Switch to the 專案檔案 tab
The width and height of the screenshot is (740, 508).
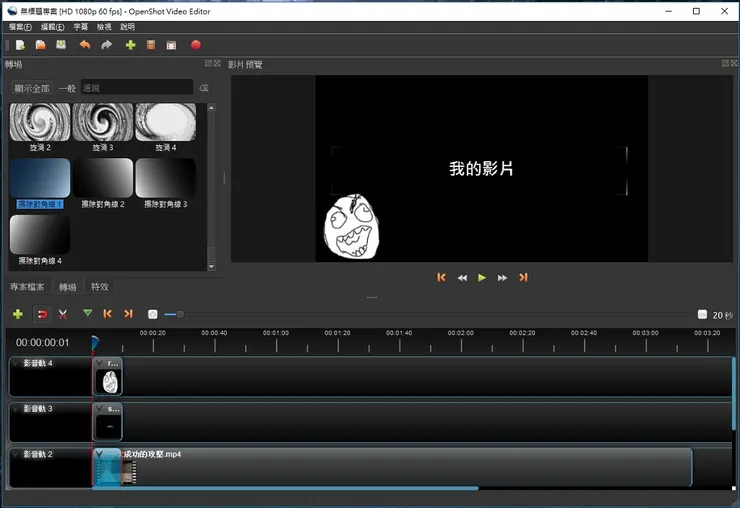tap(27, 287)
